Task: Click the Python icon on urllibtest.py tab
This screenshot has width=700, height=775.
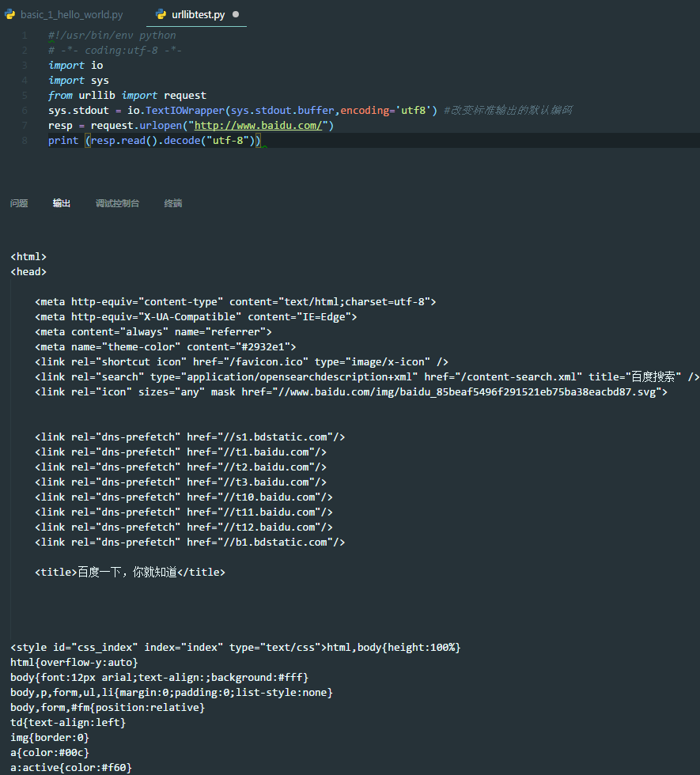Action: coord(161,14)
